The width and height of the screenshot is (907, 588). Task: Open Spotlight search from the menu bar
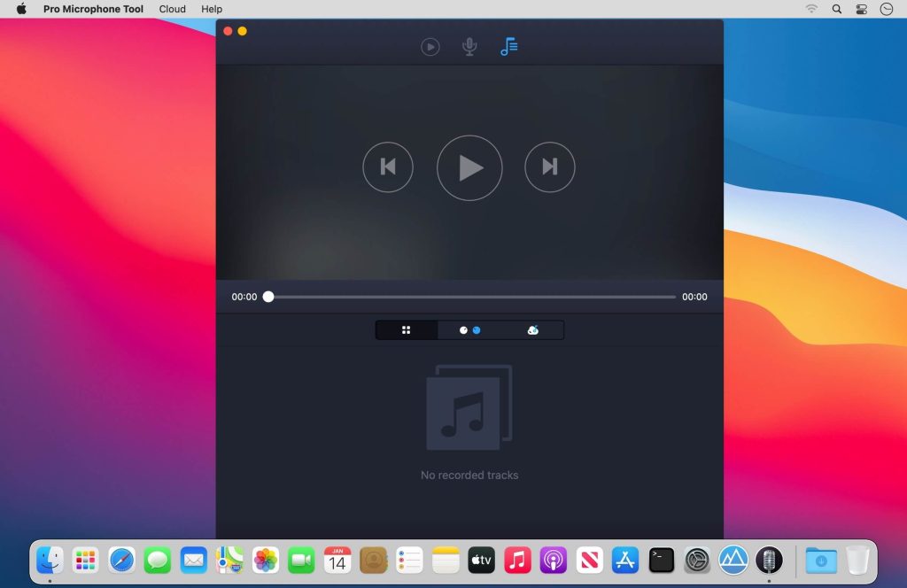pyautogui.click(x=836, y=9)
